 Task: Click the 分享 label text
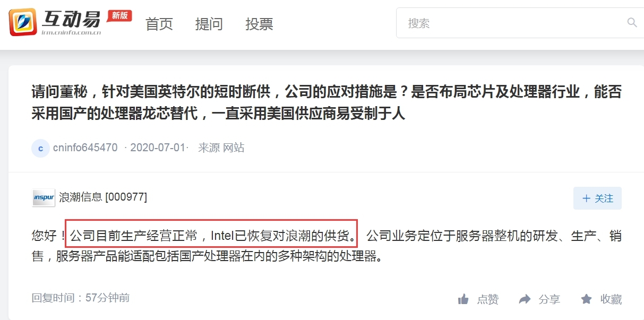549,299
